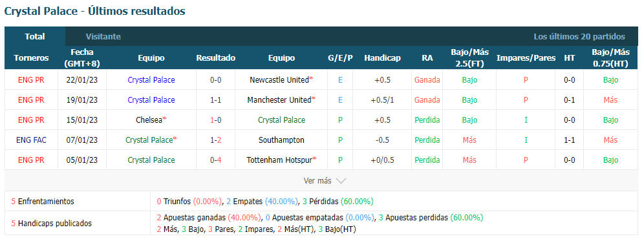Click the ENG FAC tournament label
This screenshot has width=644, height=241.
(x=31, y=140)
